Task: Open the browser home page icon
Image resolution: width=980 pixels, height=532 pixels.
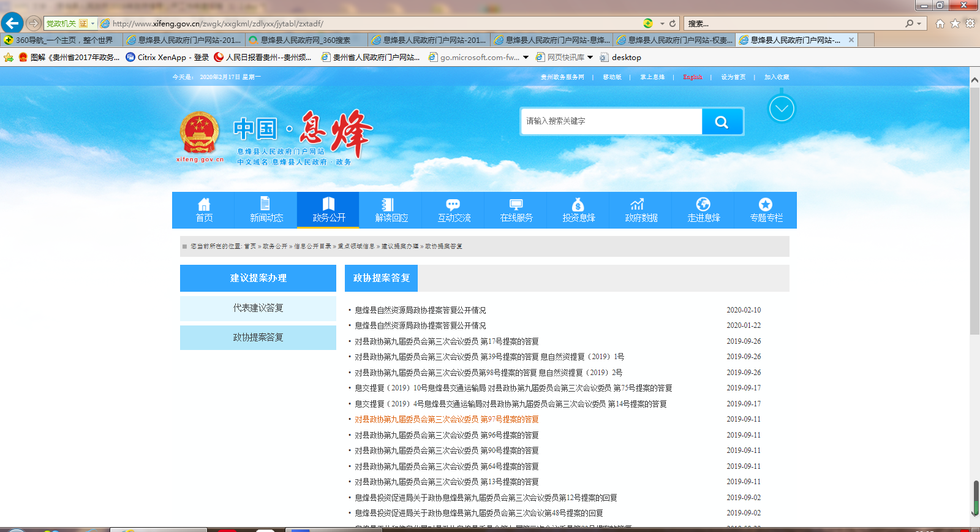Action: 940,23
